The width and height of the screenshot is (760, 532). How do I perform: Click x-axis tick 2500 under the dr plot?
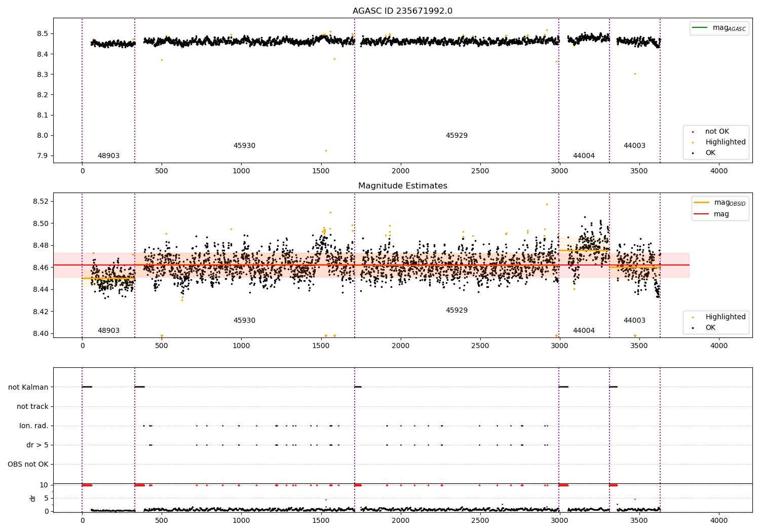[480, 521]
